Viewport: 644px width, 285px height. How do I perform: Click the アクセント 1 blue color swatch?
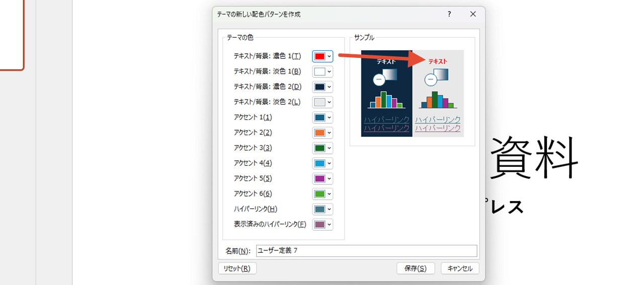click(320, 118)
